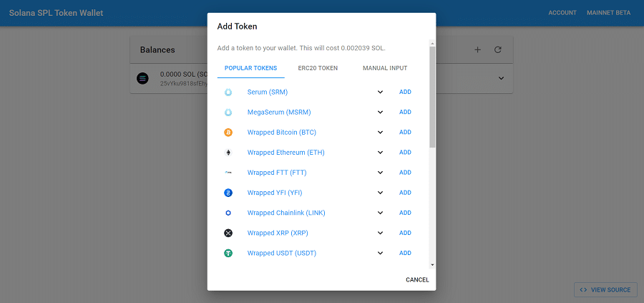Click the Wrapped USDT green icon
Image resolution: width=644 pixels, height=303 pixels.
tap(228, 253)
